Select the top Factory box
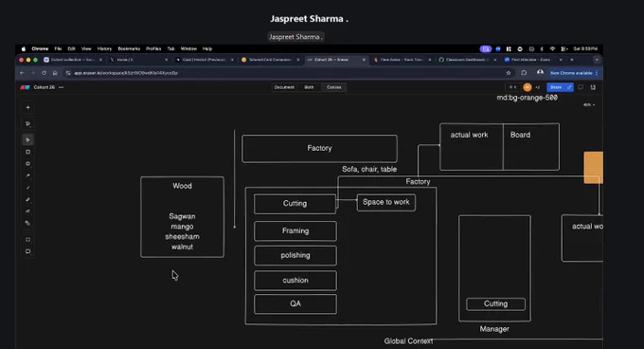The width and height of the screenshot is (644, 349). pos(319,148)
